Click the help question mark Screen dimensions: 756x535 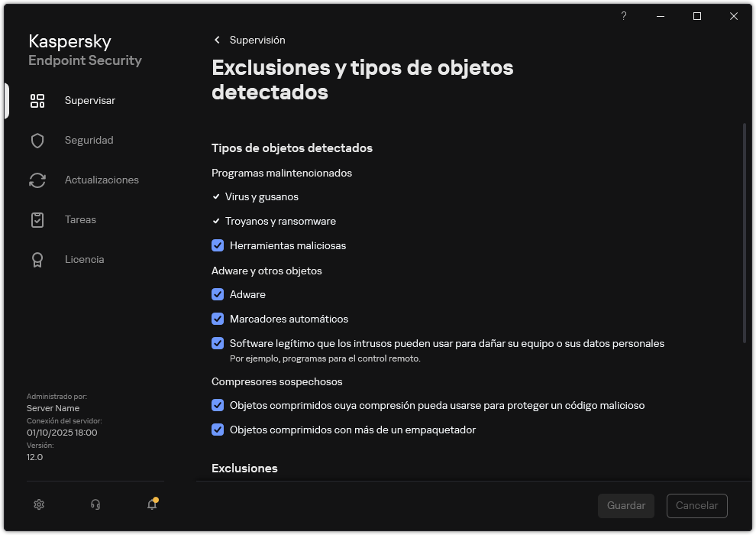point(623,16)
